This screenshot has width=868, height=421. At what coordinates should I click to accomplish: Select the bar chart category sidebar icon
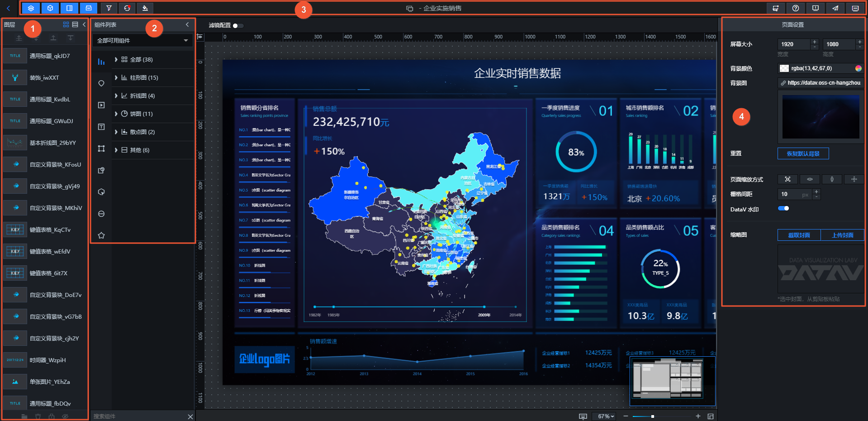[x=101, y=62]
